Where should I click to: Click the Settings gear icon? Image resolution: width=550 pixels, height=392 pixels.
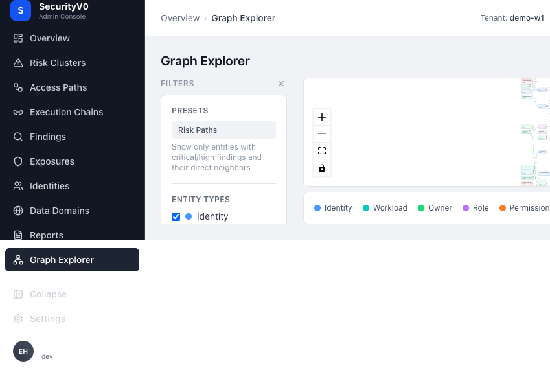(18, 319)
